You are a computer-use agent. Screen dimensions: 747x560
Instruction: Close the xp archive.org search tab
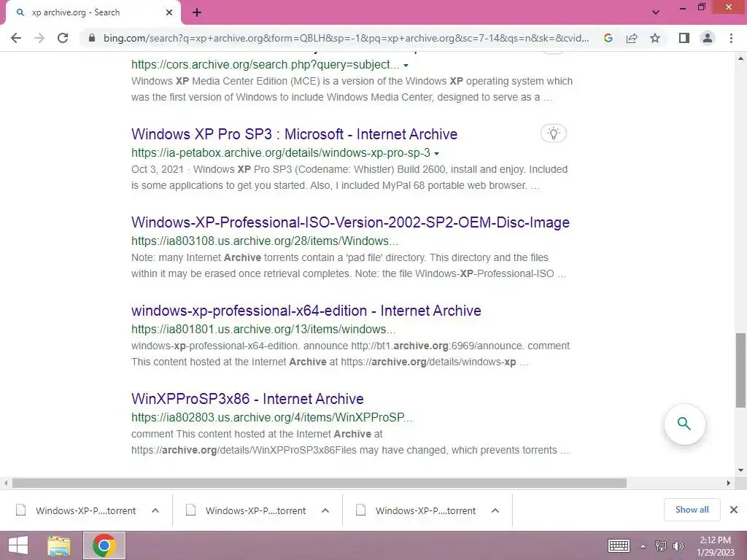(169, 13)
